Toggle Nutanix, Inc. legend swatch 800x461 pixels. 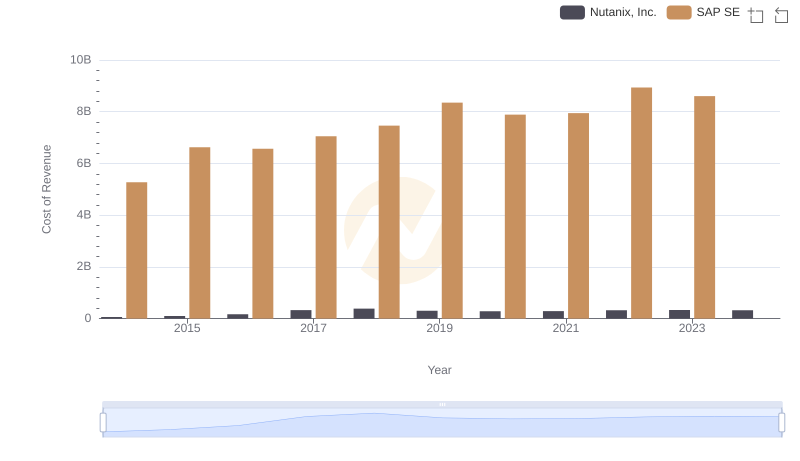[x=572, y=12]
